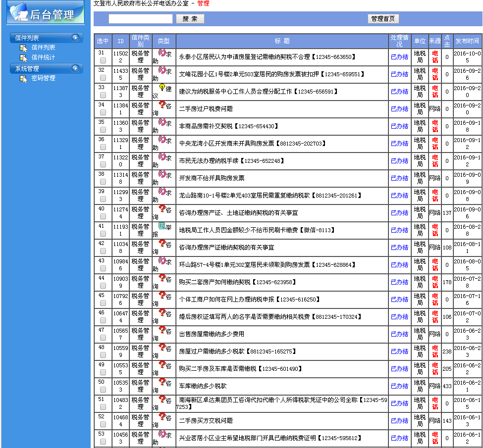Open 已办结 status link for row 35
The width and height of the screenshot is (483, 448).
pos(399,126)
